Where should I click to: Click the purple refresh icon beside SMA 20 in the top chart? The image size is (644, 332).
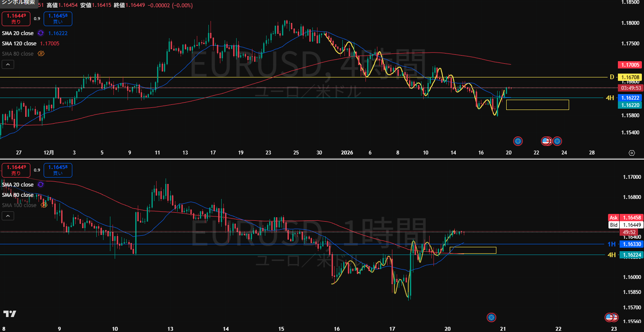click(x=41, y=33)
